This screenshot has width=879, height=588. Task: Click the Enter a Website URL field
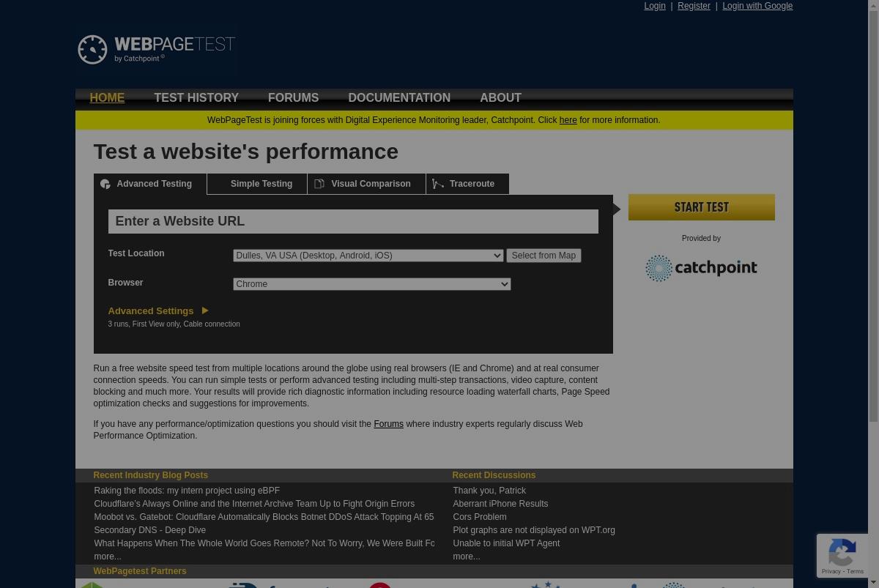click(353, 221)
